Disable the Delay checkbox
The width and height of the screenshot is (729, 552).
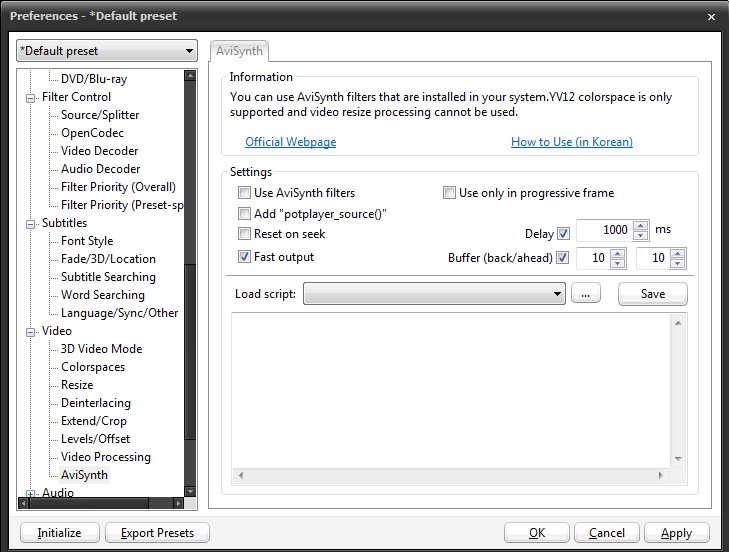click(x=563, y=233)
